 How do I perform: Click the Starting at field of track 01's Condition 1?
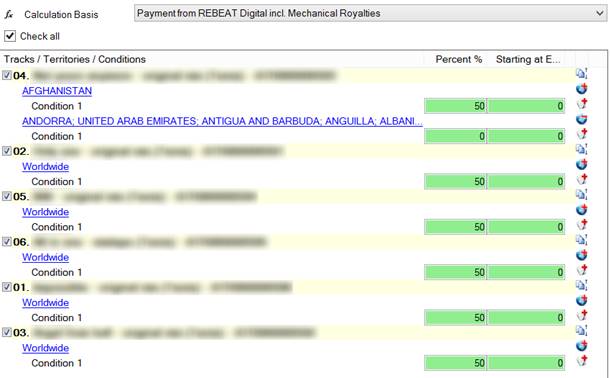(526, 318)
